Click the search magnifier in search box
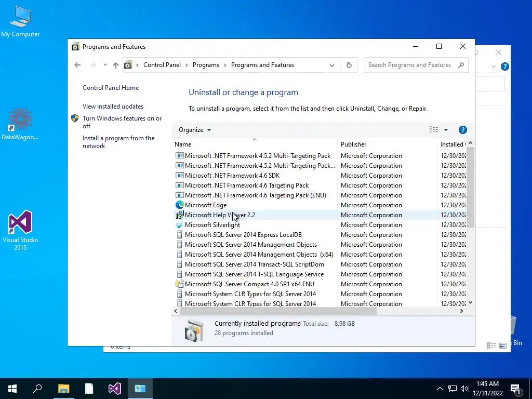Image resolution: width=532 pixels, height=399 pixels. (x=461, y=65)
